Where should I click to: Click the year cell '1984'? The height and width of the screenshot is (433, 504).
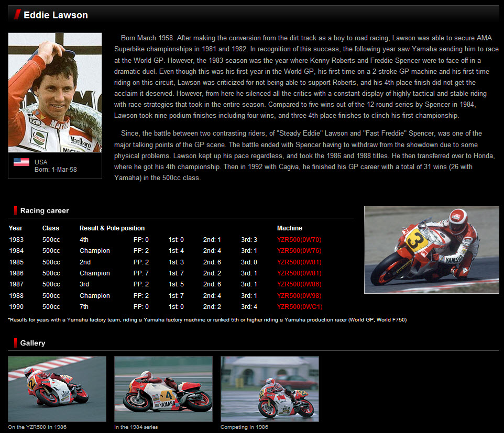point(16,251)
